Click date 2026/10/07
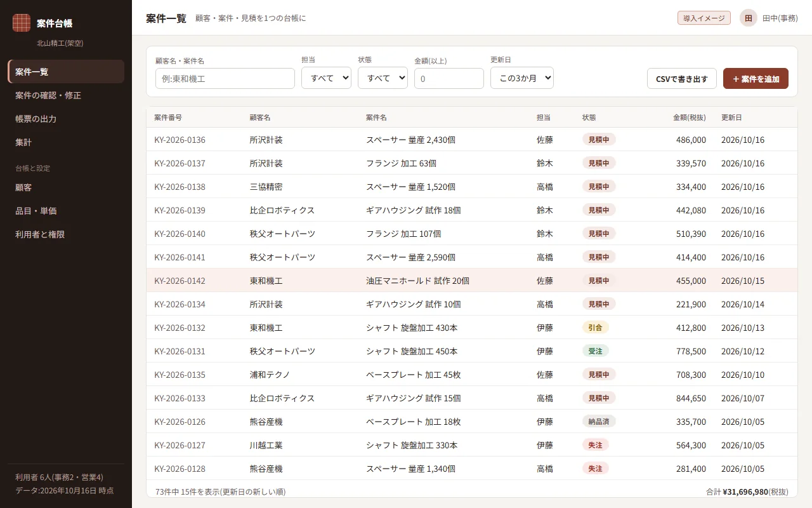812x508 pixels. [743, 398]
